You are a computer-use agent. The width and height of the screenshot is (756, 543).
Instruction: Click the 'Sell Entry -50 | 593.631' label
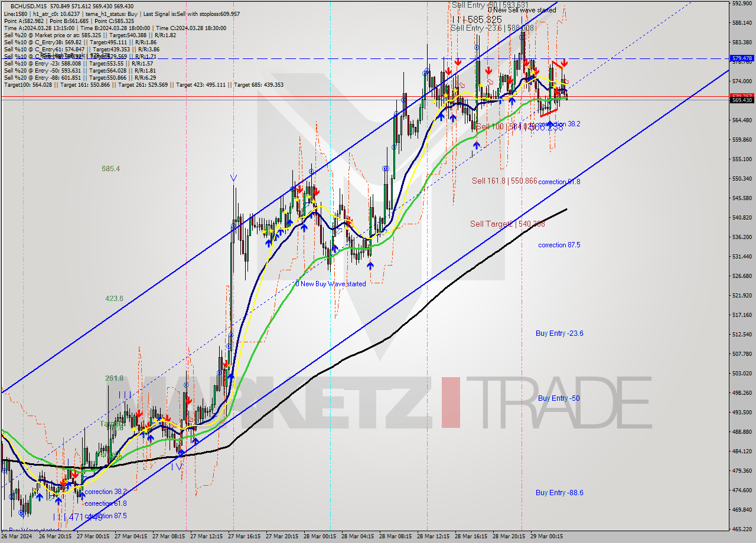pyautogui.click(x=490, y=5)
